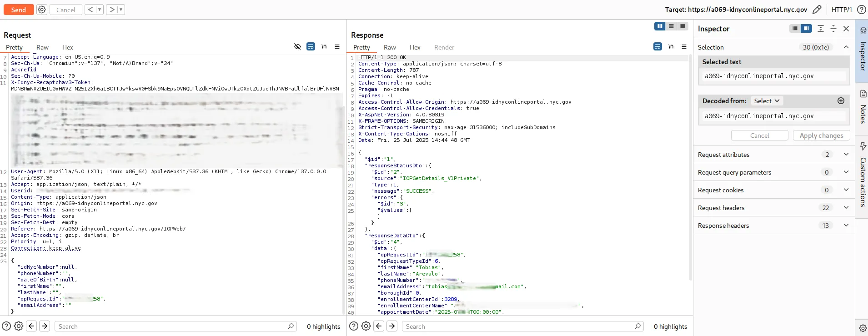Switch Request view to Pretty tab
868x336 pixels.
[x=14, y=47]
